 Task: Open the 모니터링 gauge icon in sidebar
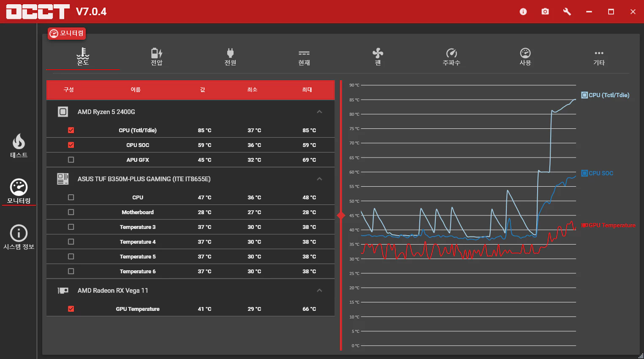pyautogui.click(x=19, y=187)
